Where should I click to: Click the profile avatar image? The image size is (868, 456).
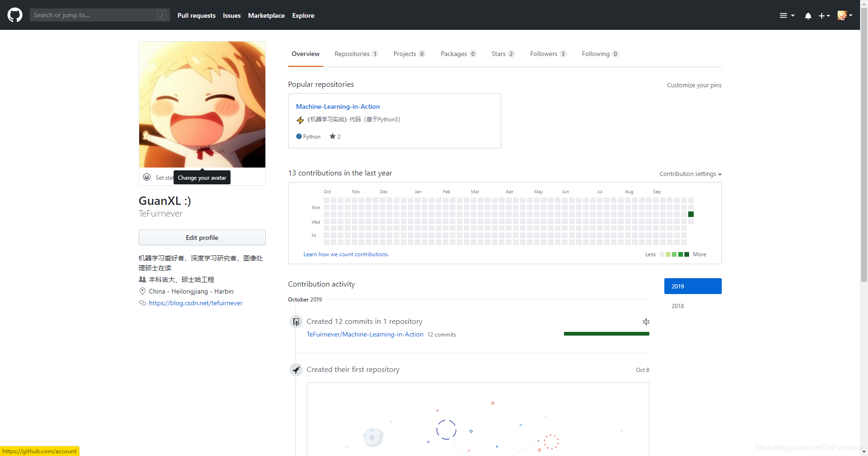pyautogui.click(x=202, y=105)
